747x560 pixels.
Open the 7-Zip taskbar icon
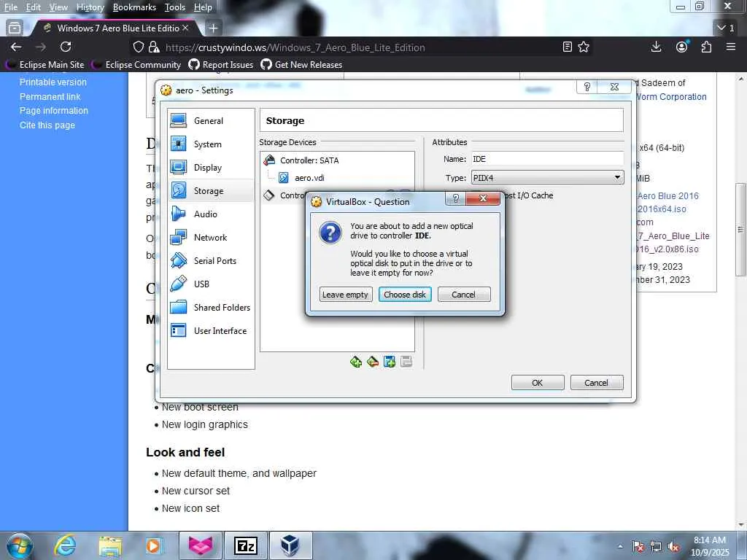[x=246, y=545]
